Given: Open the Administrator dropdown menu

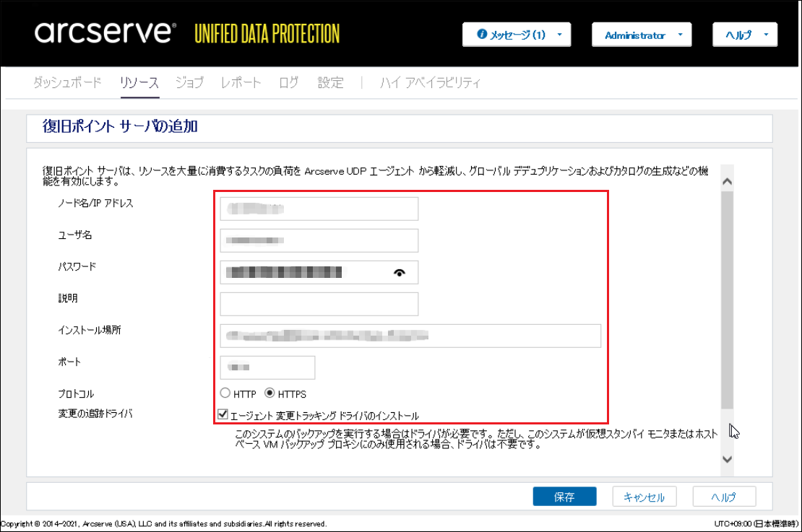Looking at the screenshot, I should [x=642, y=35].
